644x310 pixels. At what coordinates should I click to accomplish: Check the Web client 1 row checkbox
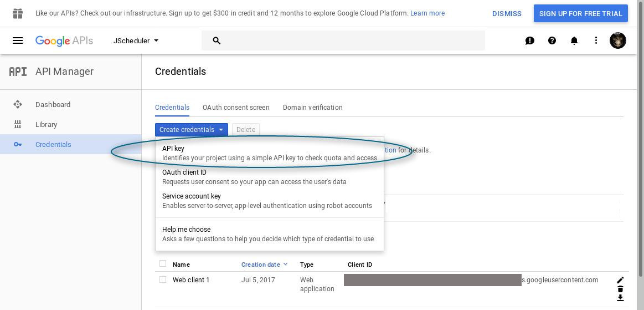[x=163, y=279]
